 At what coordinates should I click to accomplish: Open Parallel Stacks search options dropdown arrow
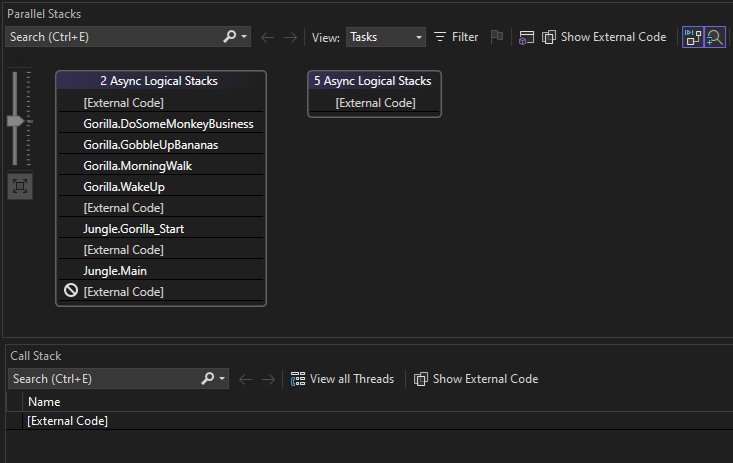pos(245,37)
